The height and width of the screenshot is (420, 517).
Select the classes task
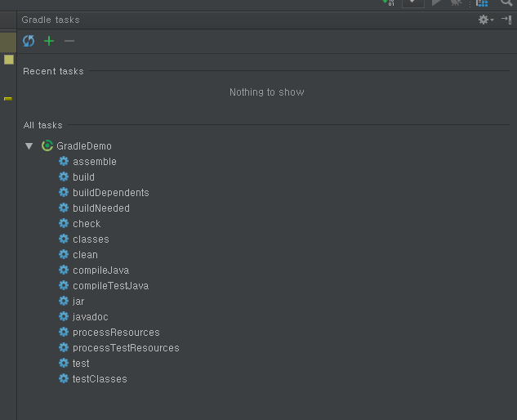pos(91,239)
